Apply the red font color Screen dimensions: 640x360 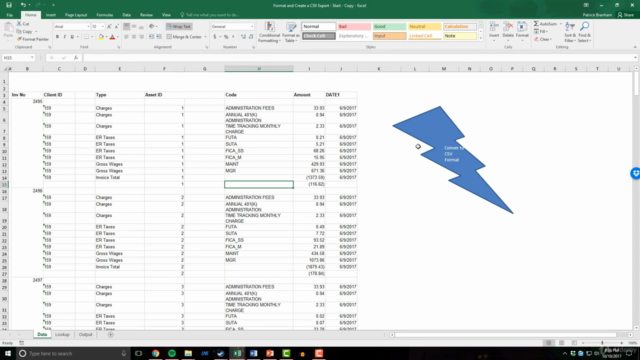tap(112, 37)
